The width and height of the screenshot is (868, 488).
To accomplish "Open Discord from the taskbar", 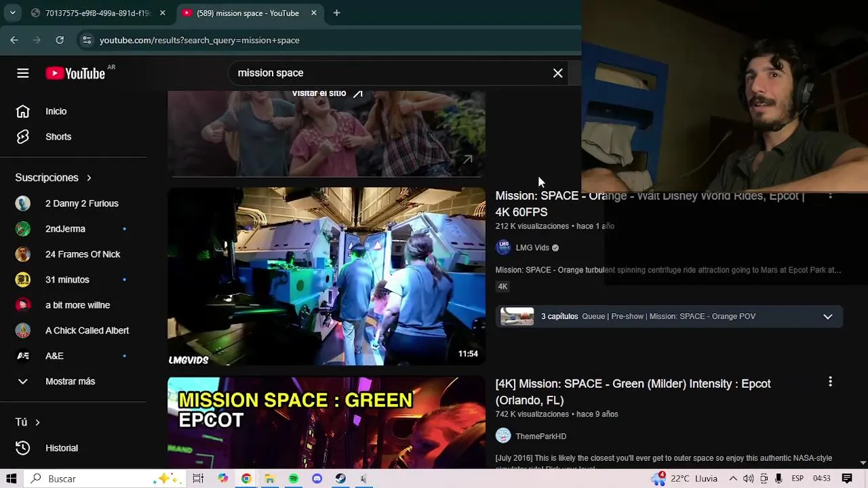I will point(317,479).
